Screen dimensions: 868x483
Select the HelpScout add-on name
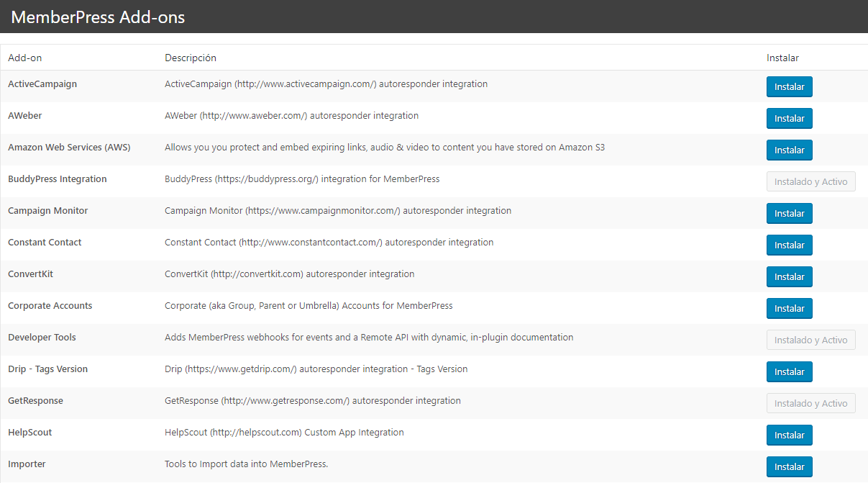30,433
